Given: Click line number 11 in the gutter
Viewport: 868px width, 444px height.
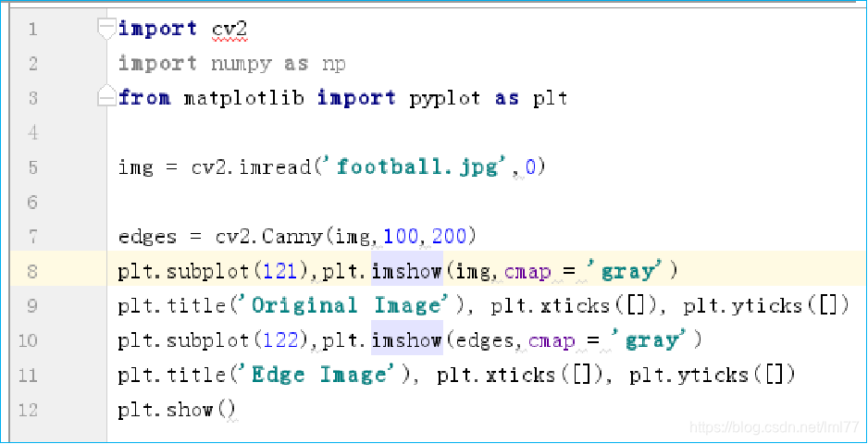Looking at the screenshot, I should [28, 376].
